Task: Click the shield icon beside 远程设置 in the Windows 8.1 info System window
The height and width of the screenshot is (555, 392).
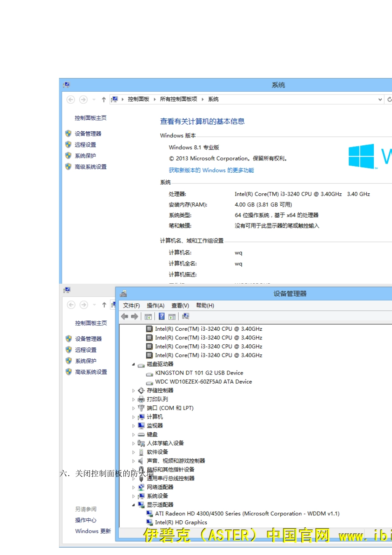Action: coord(68,145)
